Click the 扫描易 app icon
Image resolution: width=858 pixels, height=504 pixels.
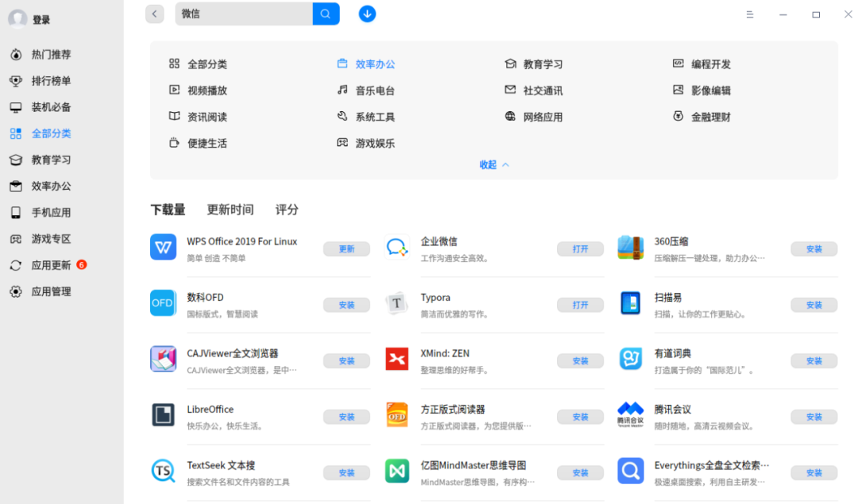pyautogui.click(x=630, y=303)
